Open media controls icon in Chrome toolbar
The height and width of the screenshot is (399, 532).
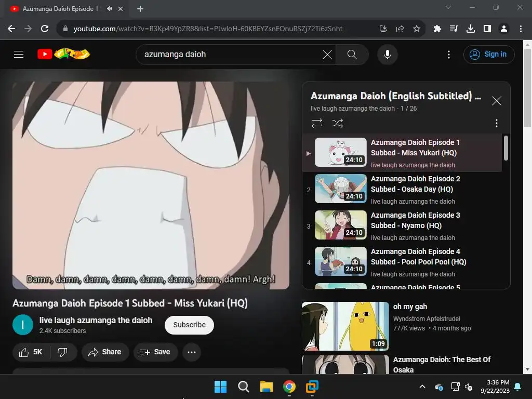click(x=454, y=29)
